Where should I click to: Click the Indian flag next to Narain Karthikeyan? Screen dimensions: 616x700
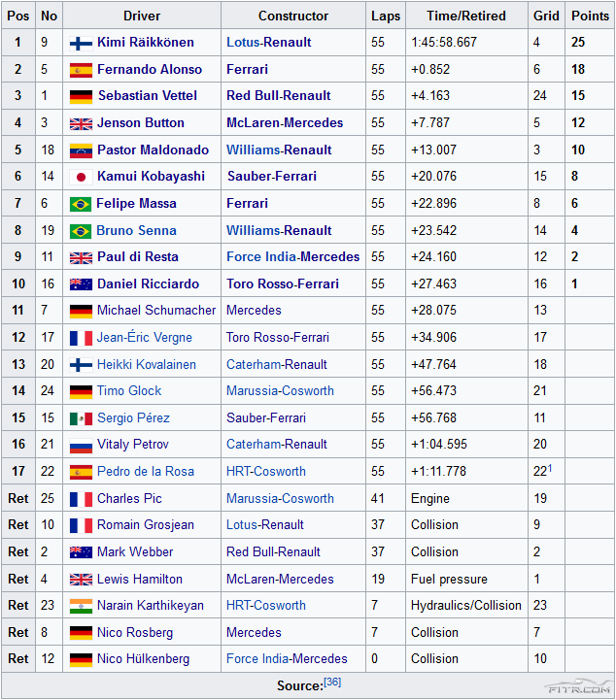81,606
